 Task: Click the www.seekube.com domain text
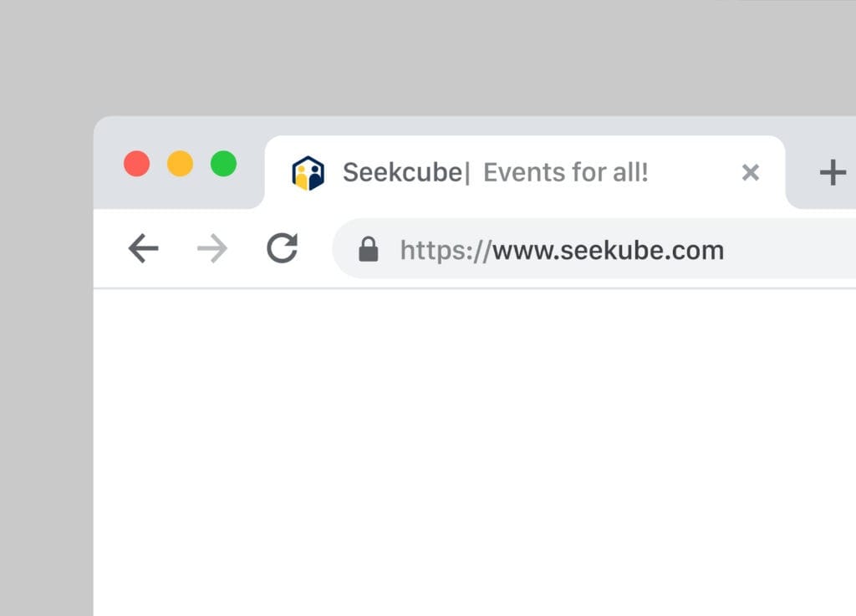coord(608,250)
